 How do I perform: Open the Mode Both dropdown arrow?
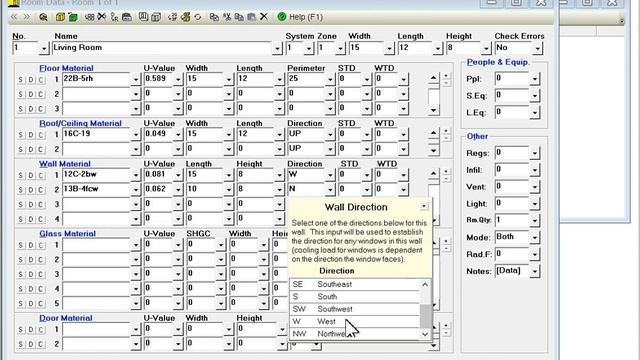pos(535,237)
